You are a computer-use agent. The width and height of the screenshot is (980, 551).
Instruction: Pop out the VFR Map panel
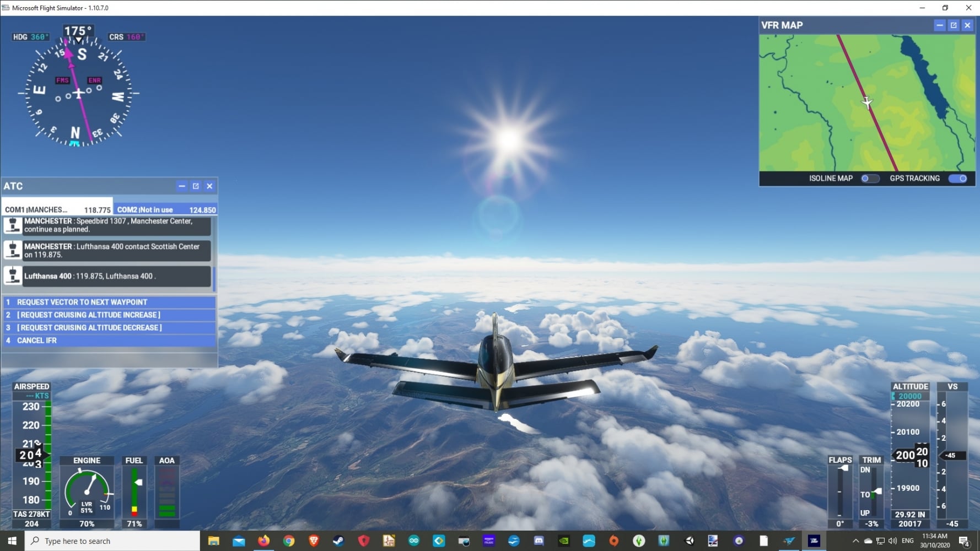pos(954,25)
